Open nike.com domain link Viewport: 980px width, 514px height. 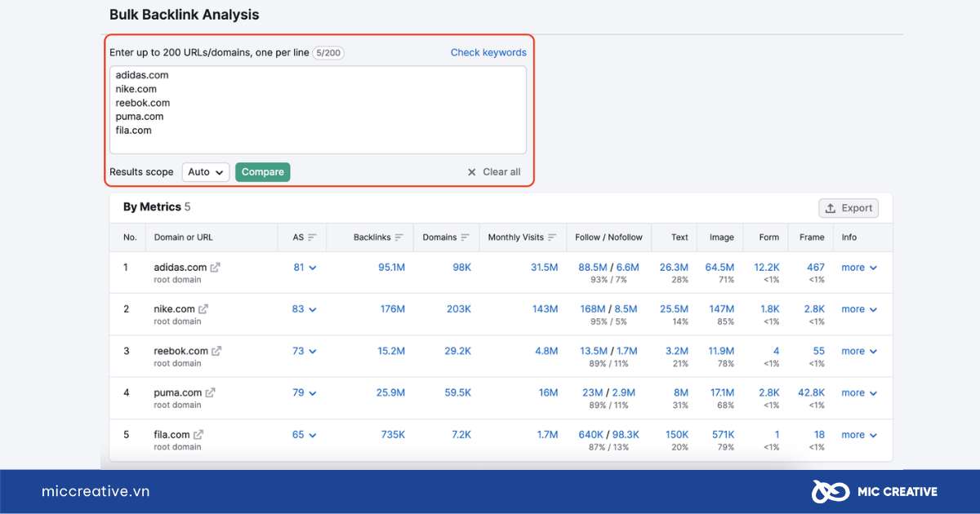[x=174, y=308]
